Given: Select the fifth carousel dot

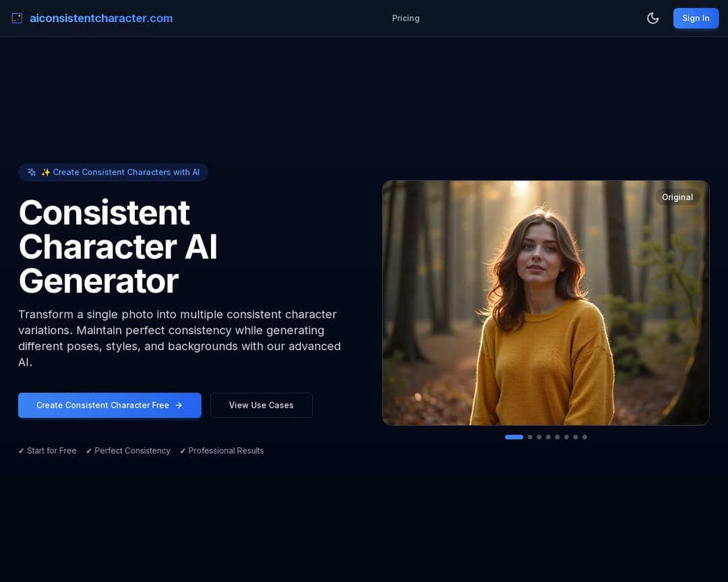Looking at the screenshot, I should (x=557, y=437).
